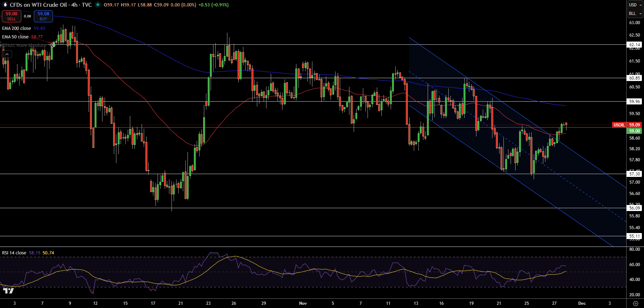Select the RSI 14 close legend
Screen dimensions: 644x308
pos(14,253)
